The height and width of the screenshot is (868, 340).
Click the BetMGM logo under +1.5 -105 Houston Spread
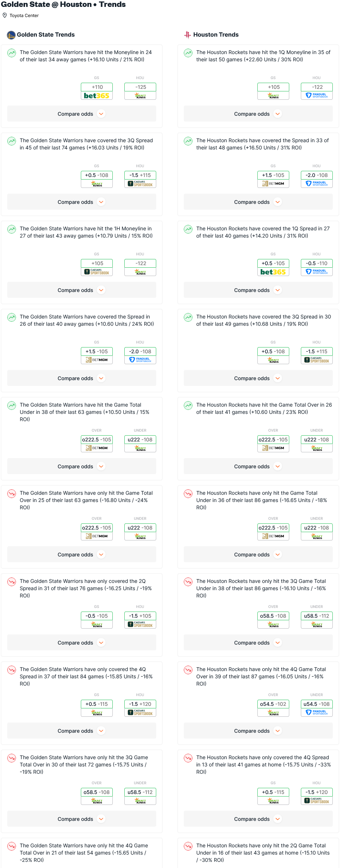pos(273,184)
